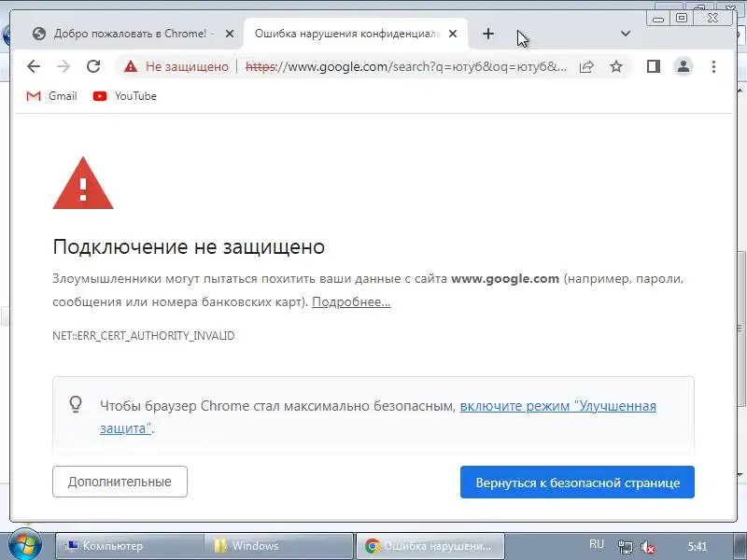
Task: Reload the page with refresh icon
Action: [x=93, y=66]
